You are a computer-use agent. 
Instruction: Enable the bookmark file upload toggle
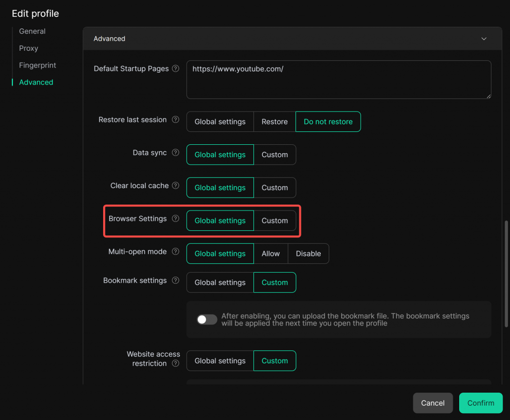(207, 319)
